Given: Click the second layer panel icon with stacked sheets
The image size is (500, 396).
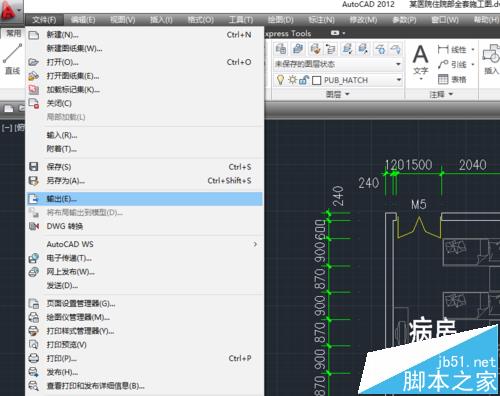Looking at the screenshot, I should point(298,49).
